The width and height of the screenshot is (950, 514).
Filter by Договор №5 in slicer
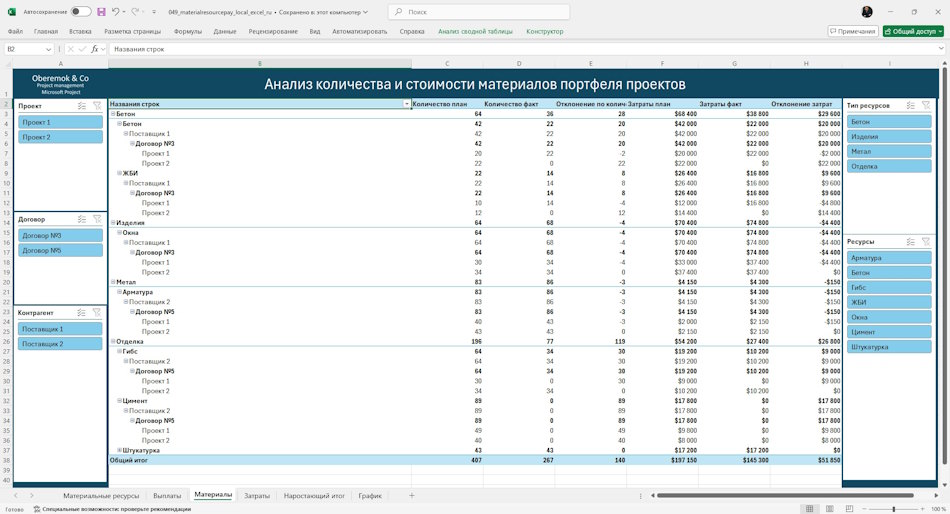60,250
